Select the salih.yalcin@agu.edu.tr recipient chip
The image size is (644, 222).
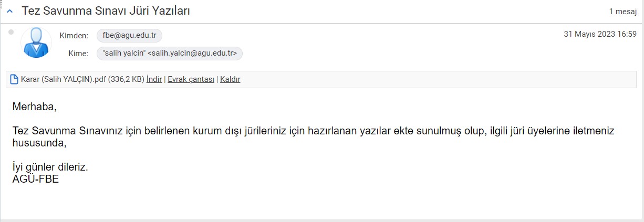170,53
